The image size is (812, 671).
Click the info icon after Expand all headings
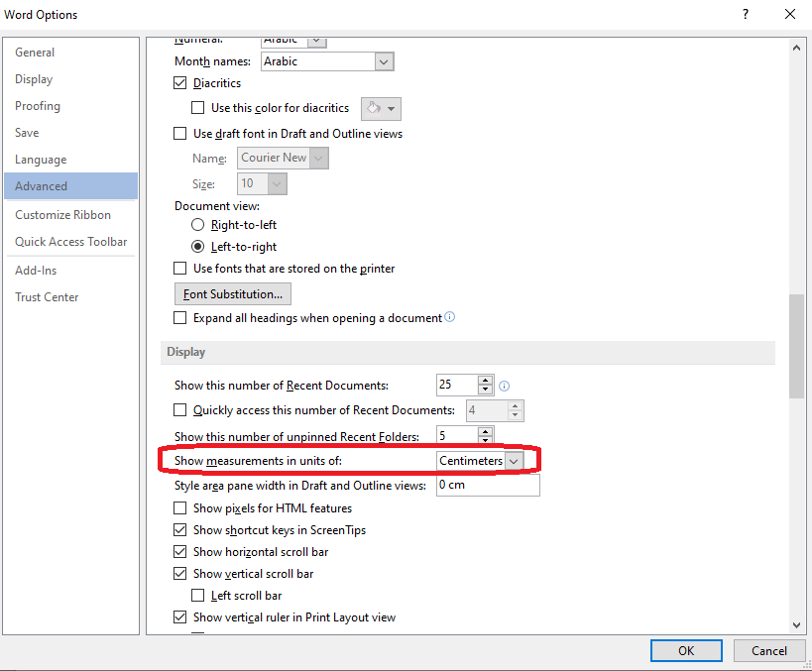point(449,317)
